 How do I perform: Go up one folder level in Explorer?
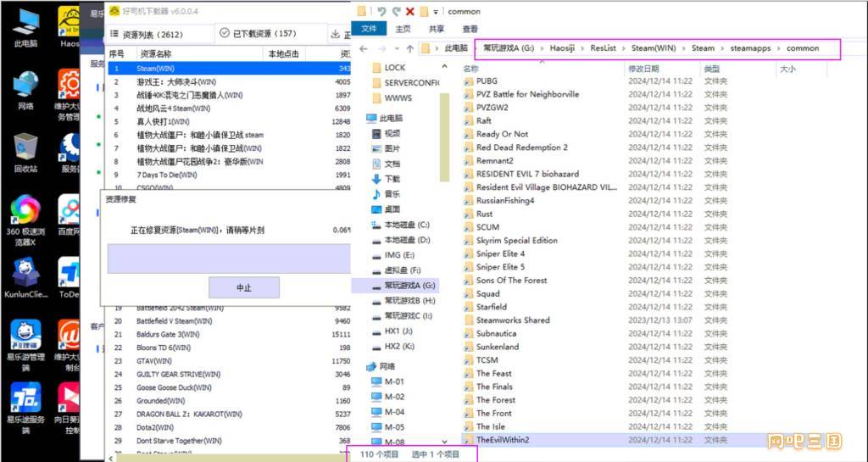409,48
